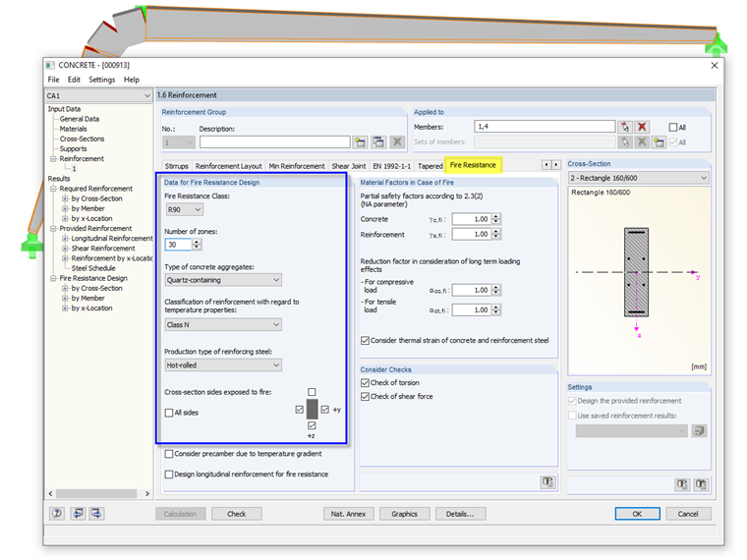Viewport: 747px width, 560px height.
Task: Go to next table icon at bottom
Action: coord(96,513)
